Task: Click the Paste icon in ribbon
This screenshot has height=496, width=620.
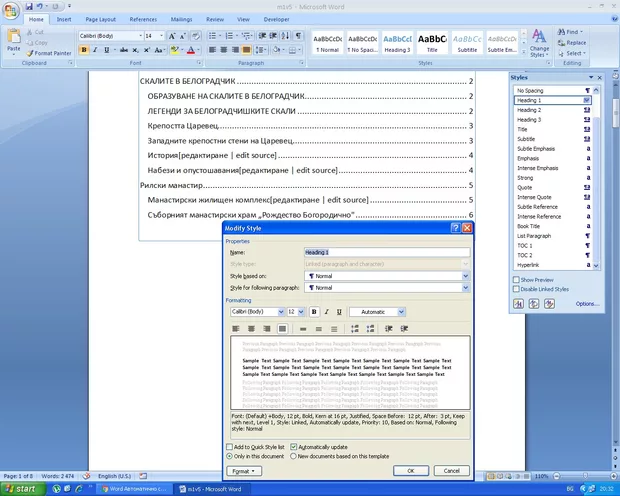Action: click(x=13, y=39)
